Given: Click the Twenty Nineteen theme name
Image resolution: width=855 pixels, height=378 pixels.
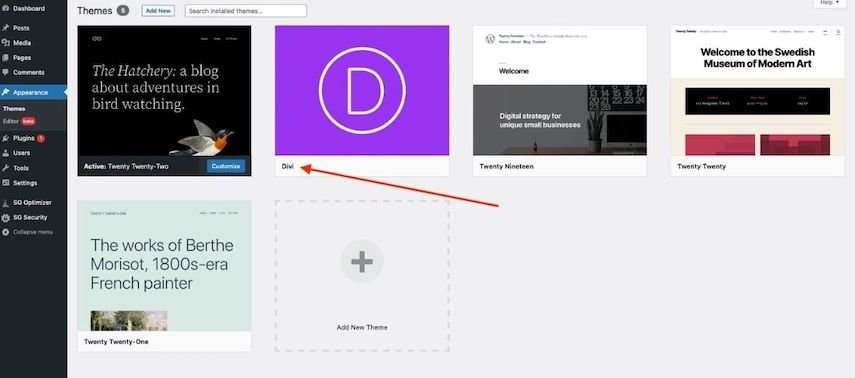Looking at the screenshot, I should click(x=507, y=166).
